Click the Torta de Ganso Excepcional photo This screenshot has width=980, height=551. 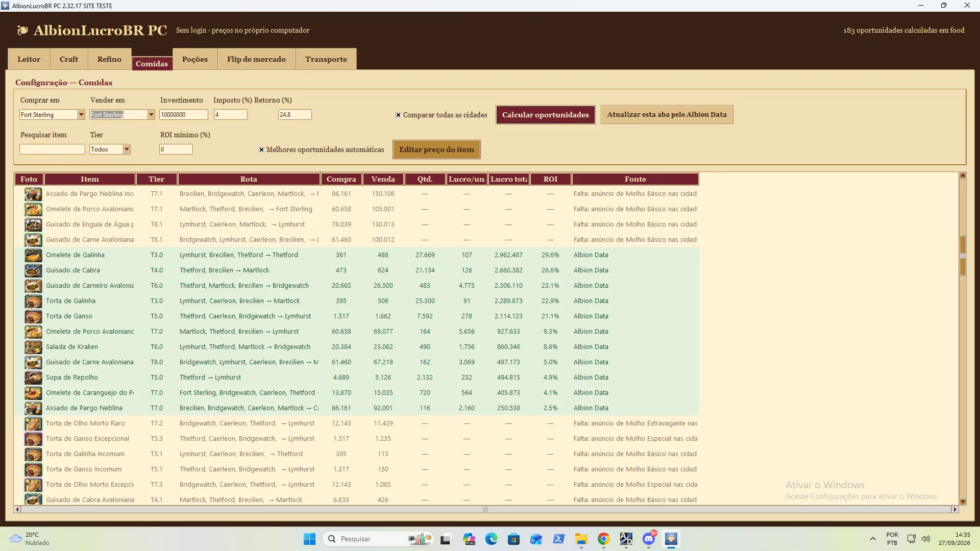33,439
